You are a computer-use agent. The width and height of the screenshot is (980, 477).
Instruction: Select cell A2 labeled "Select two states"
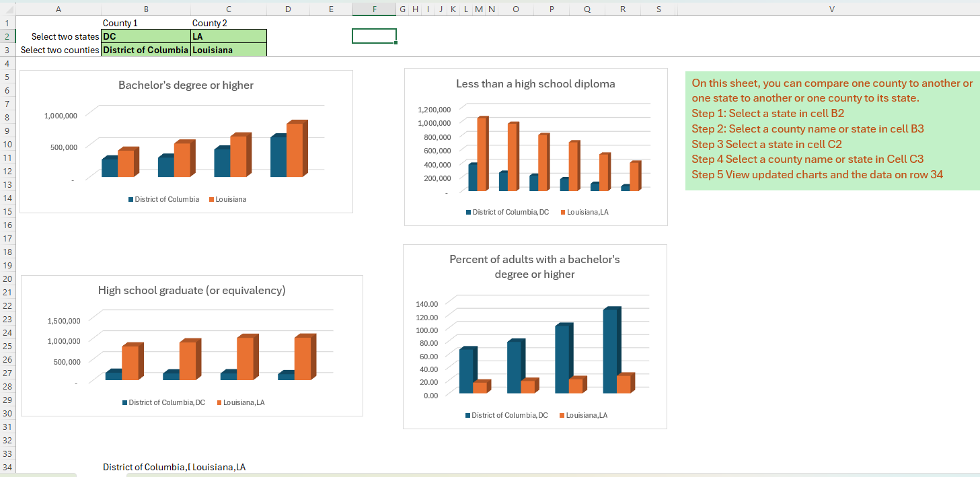click(58, 36)
